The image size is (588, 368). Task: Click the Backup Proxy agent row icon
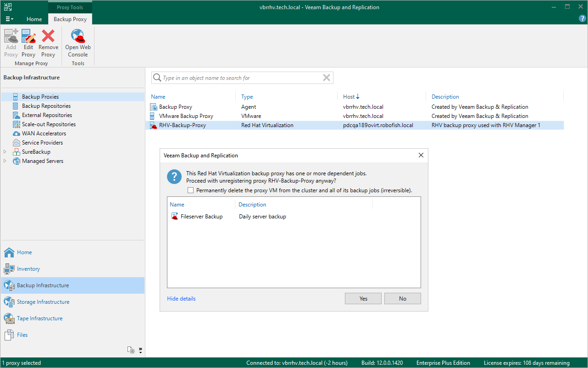pyautogui.click(x=154, y=107)
